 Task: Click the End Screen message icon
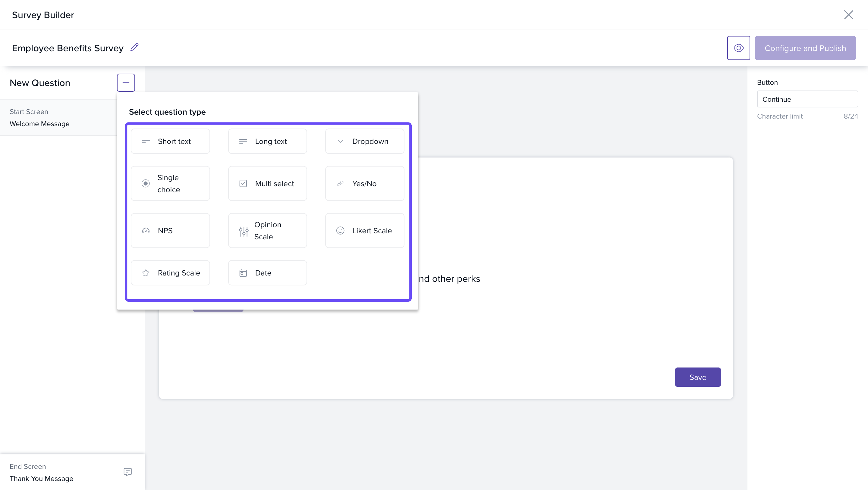[x=128, y=472]
